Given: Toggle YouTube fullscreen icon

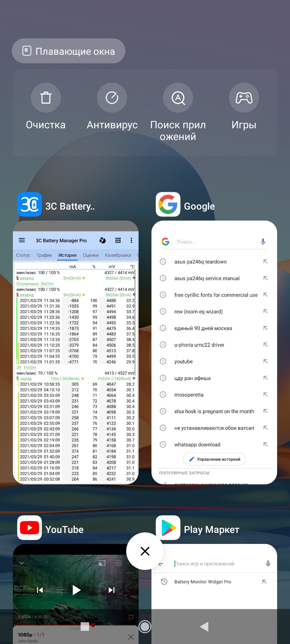Looking at the screenshot, I should coord(131,617).
